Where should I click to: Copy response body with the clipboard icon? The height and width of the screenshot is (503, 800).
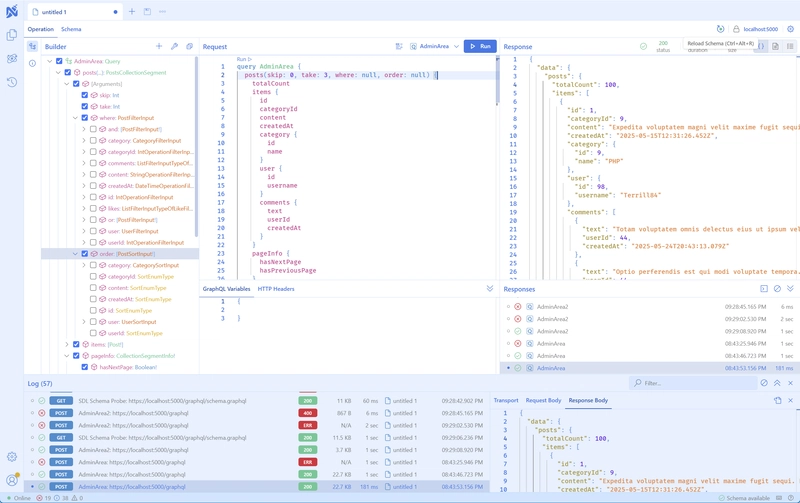tap(778, 400)
